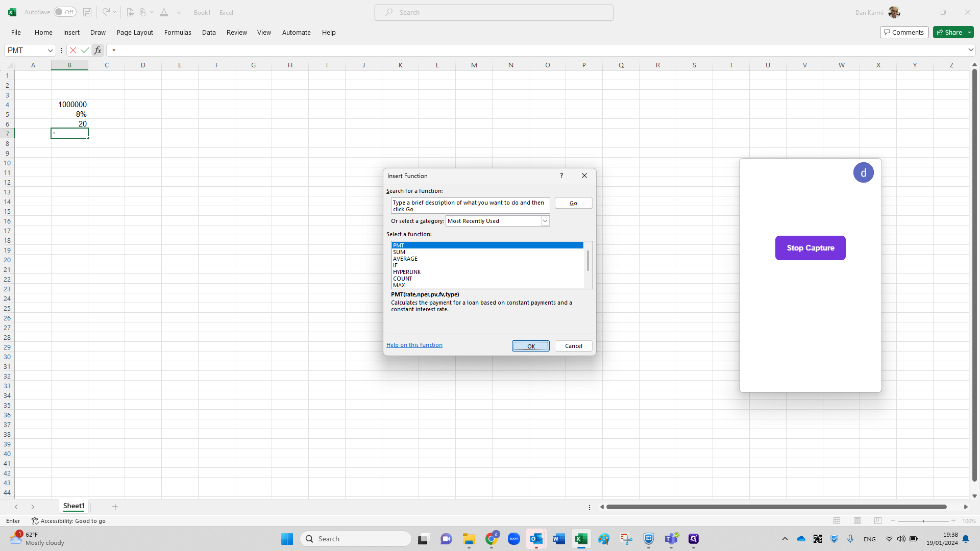Click the Help question mark in Insert Function dialog
This screenshot has height=551, width=980.
coord(561,176)
